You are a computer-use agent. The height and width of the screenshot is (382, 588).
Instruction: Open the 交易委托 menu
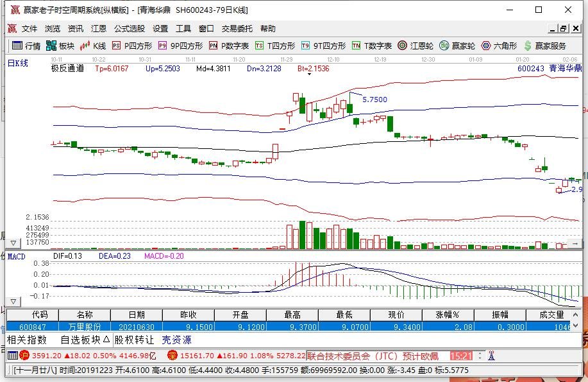pyautogui.click(x=237, y=28)
